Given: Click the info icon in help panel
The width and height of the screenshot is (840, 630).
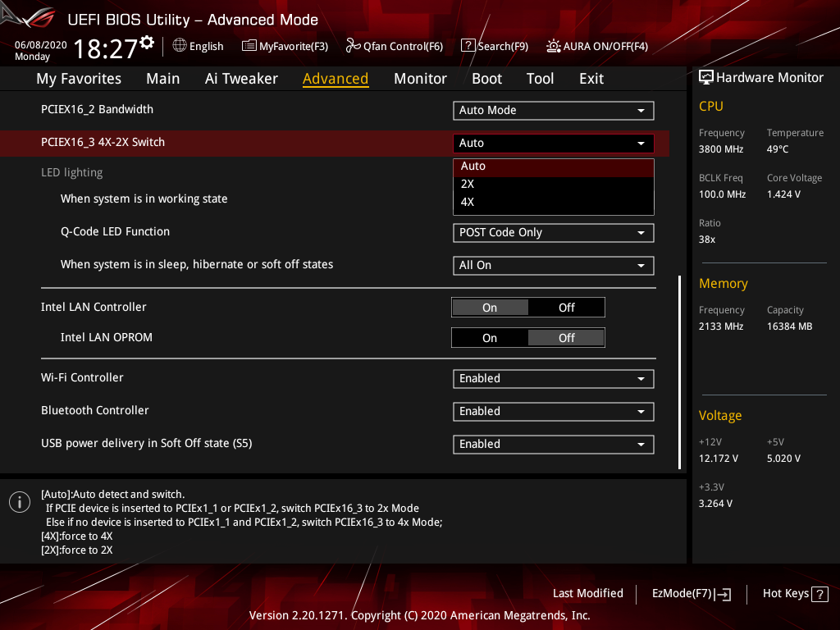Looking at the screenshot, I should [x=20, y=502].
